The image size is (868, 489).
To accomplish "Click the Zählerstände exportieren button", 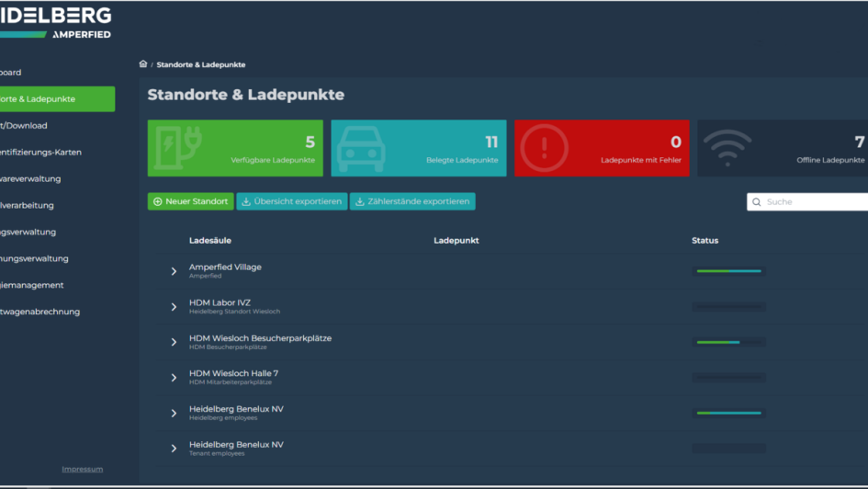I will point(412,201).
